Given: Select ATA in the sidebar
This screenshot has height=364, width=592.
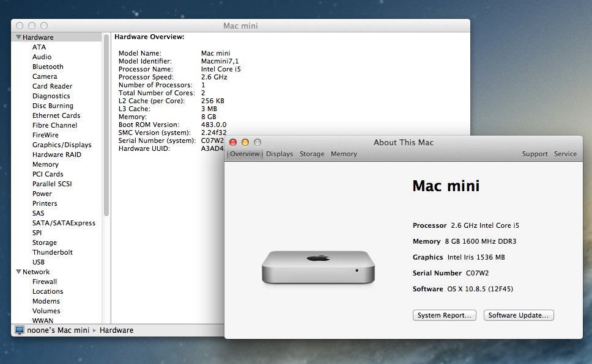Looking at the screenshot, I should (x=39, y=47).
